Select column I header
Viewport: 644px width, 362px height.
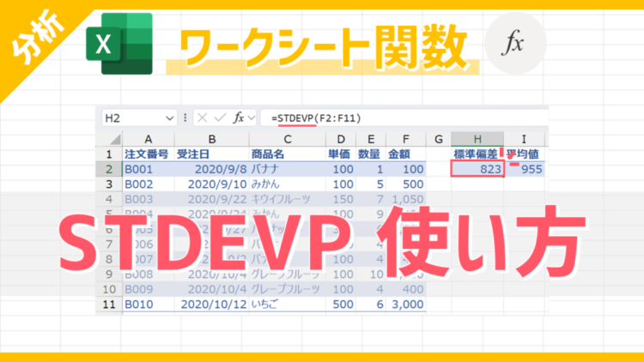[x=524, y=139]
